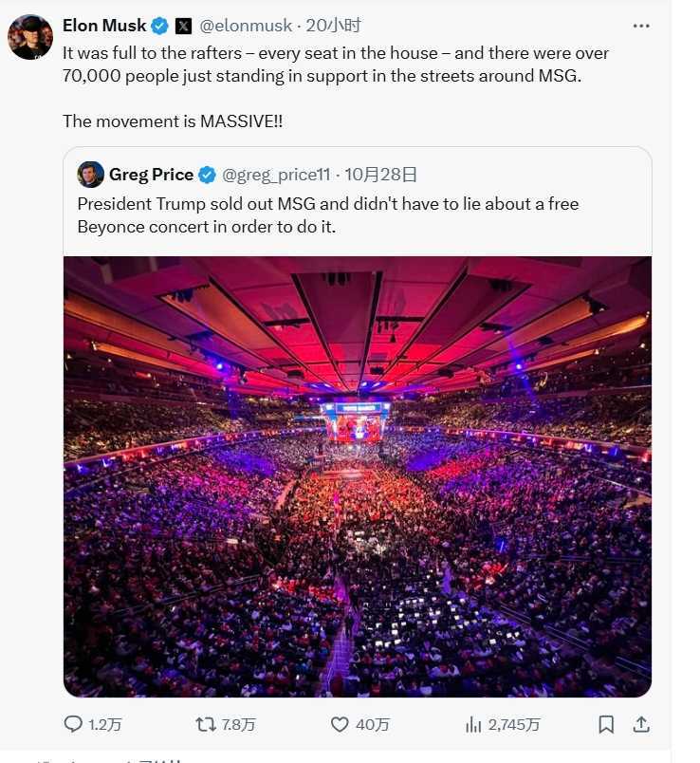Click the reply comment icon
This screenshot has height=763, width=700.
pyautogui.click(x=73, y=724)
